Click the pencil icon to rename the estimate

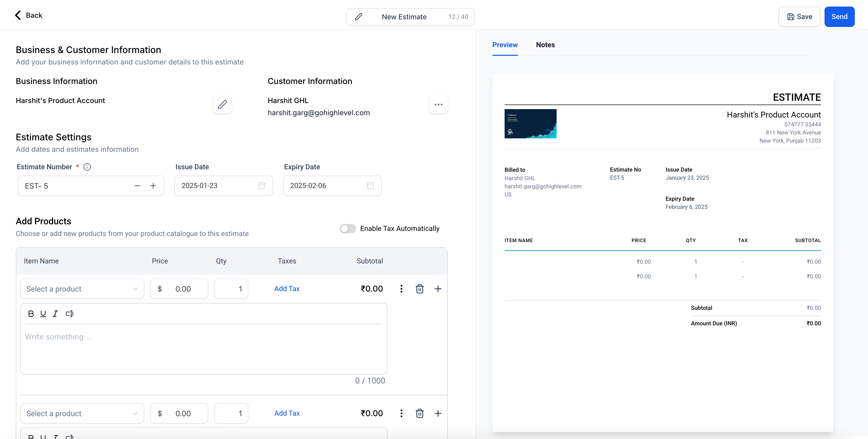[359, 17]
